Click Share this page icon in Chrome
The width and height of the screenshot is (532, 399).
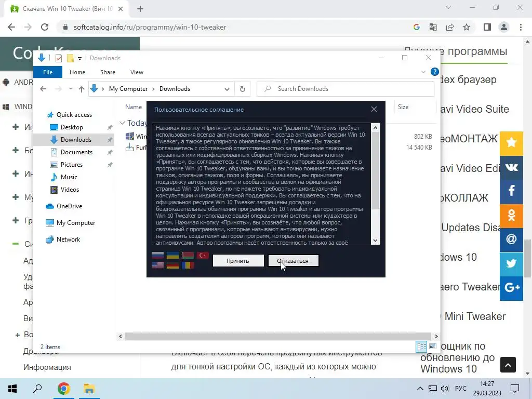point(450,27)
